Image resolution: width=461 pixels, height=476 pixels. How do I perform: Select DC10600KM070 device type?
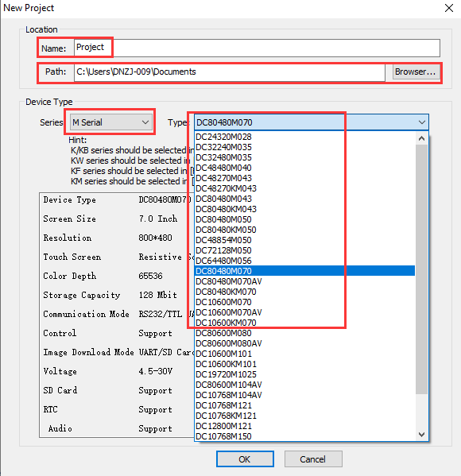coord(304,323)
